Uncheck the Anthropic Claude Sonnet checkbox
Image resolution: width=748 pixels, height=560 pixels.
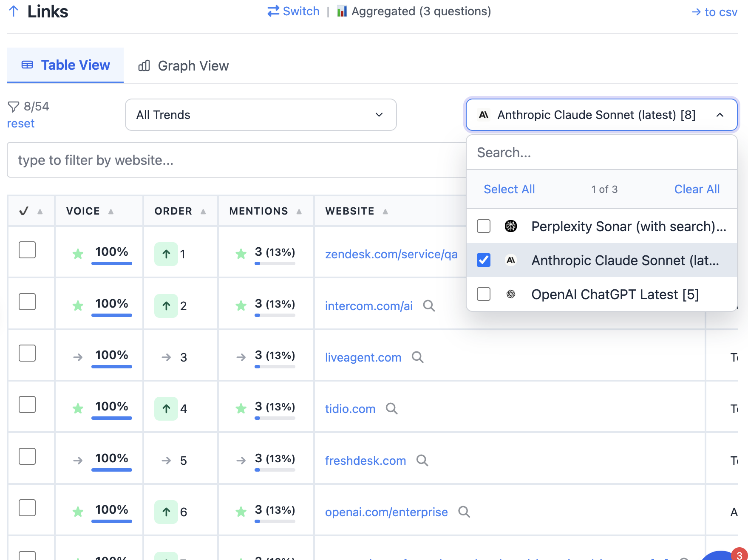click(484, 260)
